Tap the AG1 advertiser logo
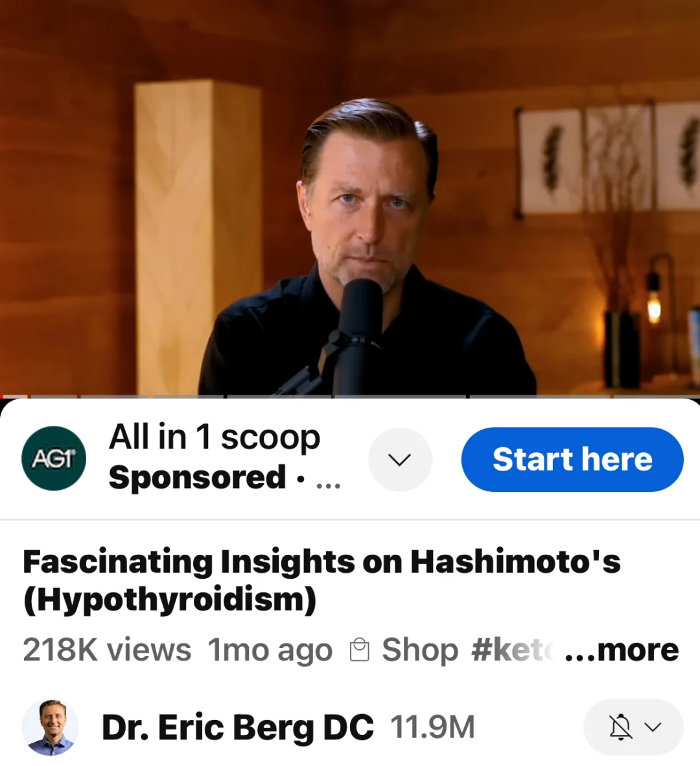This screenshot has width=700, height=766. (x=54, y=458)
